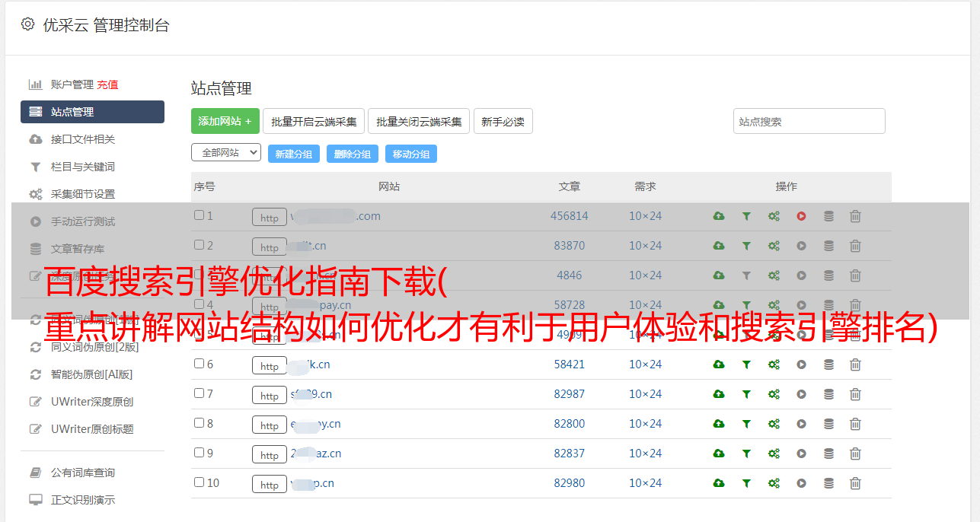Click article count 82980 in row 10
Screen dimensions: 980x522
tap(570, 483)
